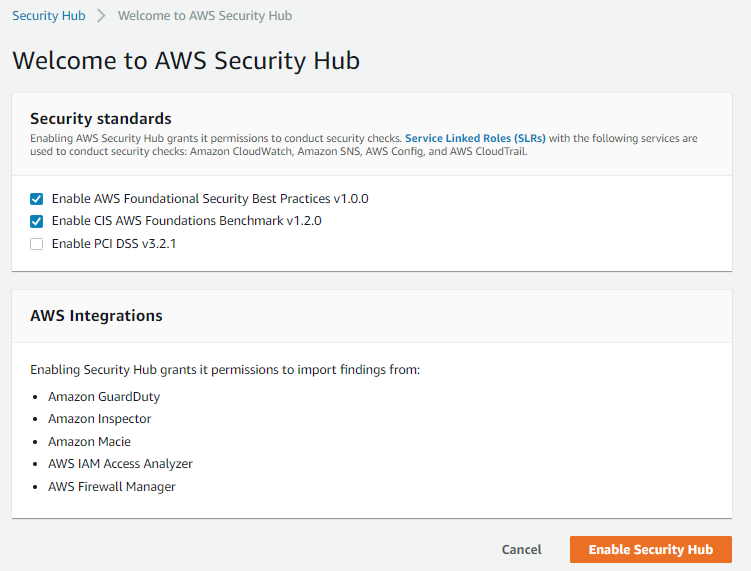Select the AWS IAM Access Analyzer list item
This screenshot has height=571, width=751.
click(x=120, y=464)
